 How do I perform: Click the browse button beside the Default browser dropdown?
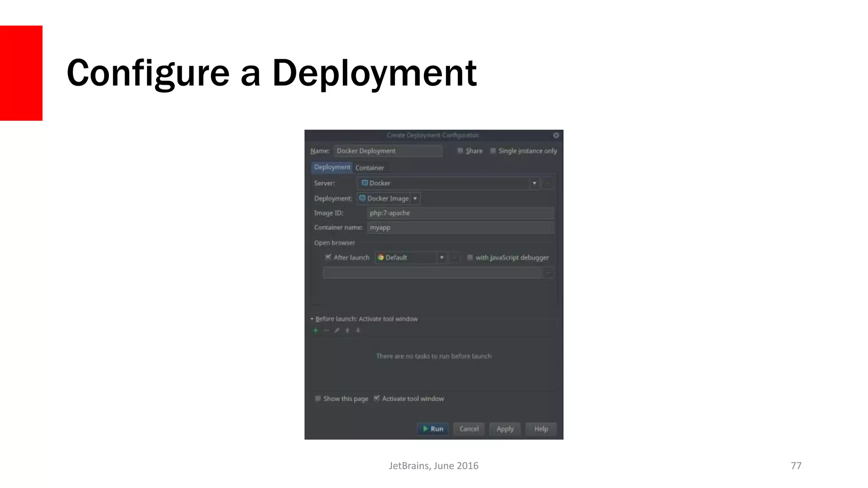pos(455,258)
